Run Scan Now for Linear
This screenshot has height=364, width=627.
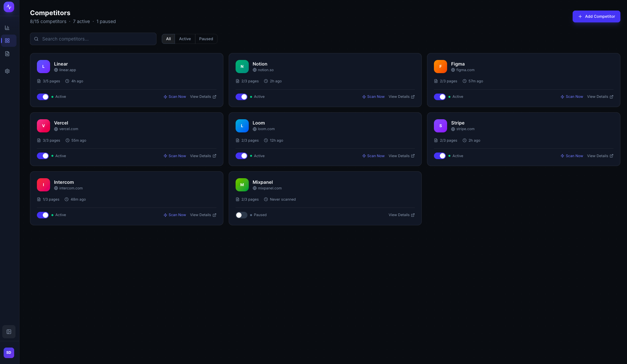[175, 97]
